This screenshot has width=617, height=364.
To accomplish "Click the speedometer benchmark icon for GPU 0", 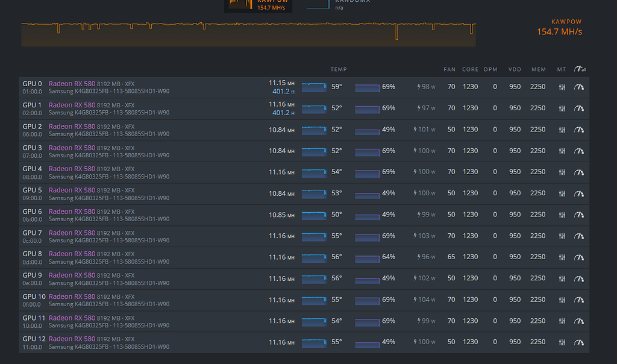I will pos(579,87).
